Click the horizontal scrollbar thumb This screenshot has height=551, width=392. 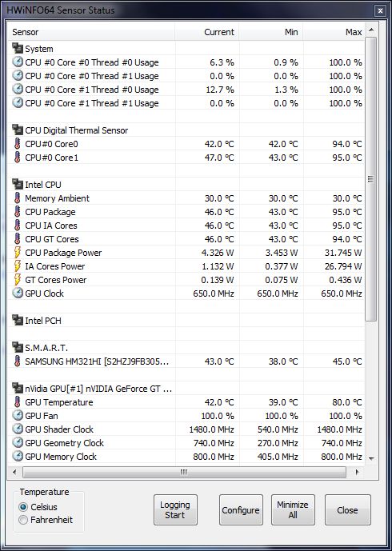click(184, 472)
